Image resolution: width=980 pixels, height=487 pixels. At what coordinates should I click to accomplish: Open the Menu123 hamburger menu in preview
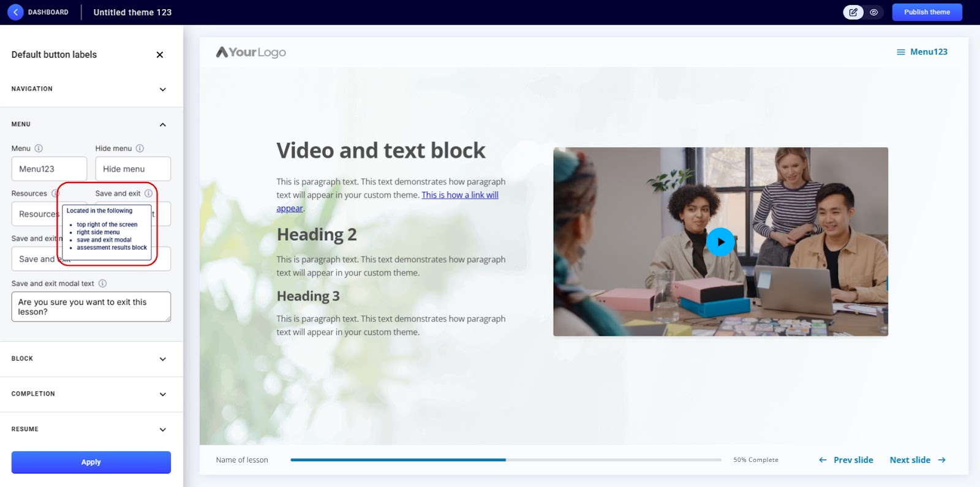(922, 52)
